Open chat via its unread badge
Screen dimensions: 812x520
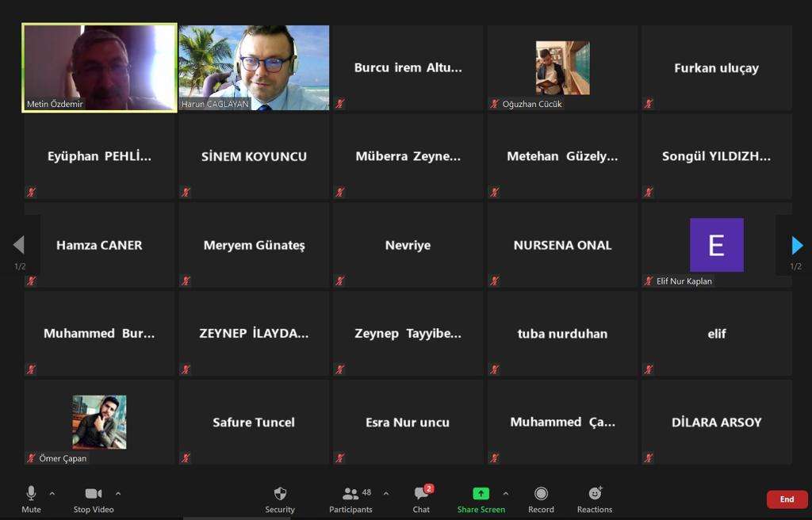click(429, 487)
